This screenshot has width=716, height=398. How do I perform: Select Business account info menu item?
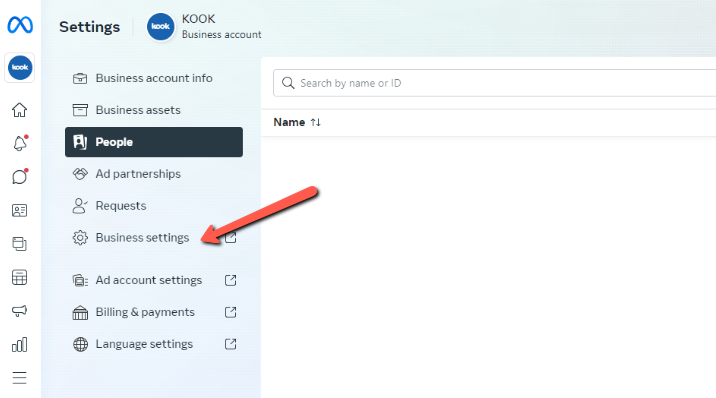[154, 78]
